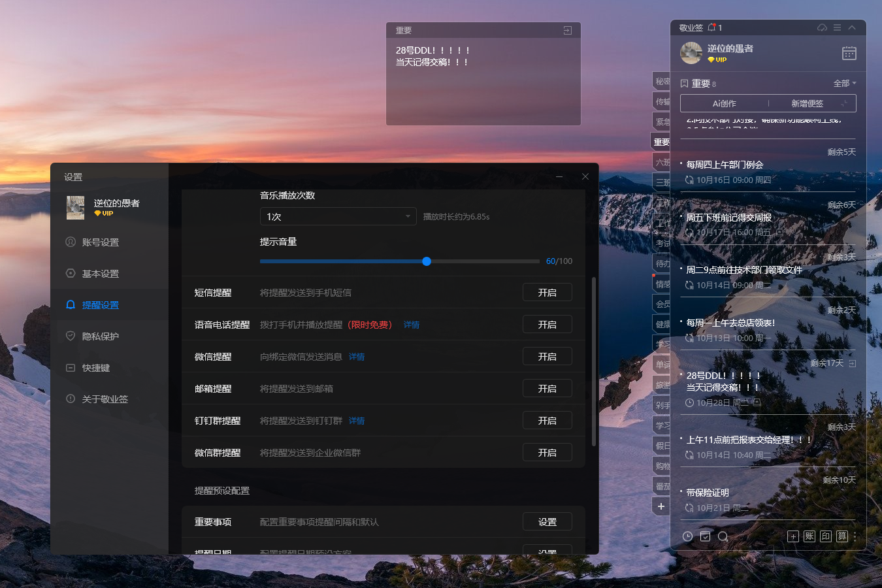Open the 算 calculator icon

[841, 536]
